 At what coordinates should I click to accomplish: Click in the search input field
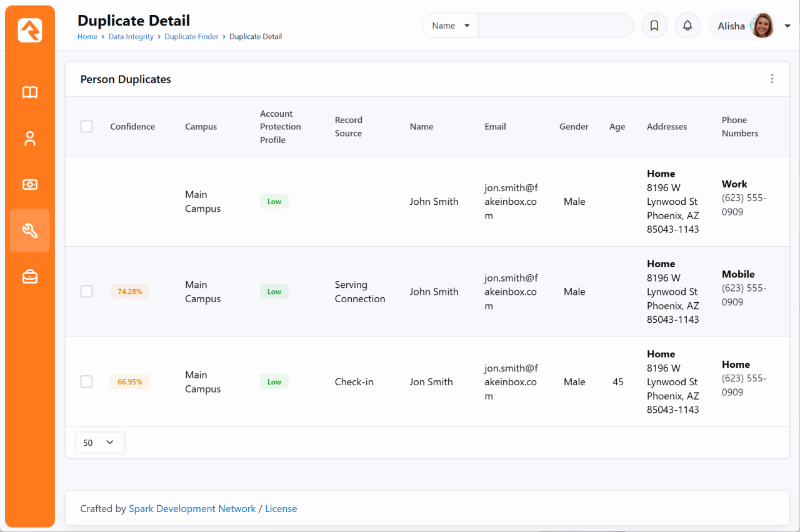pos(555,26)
